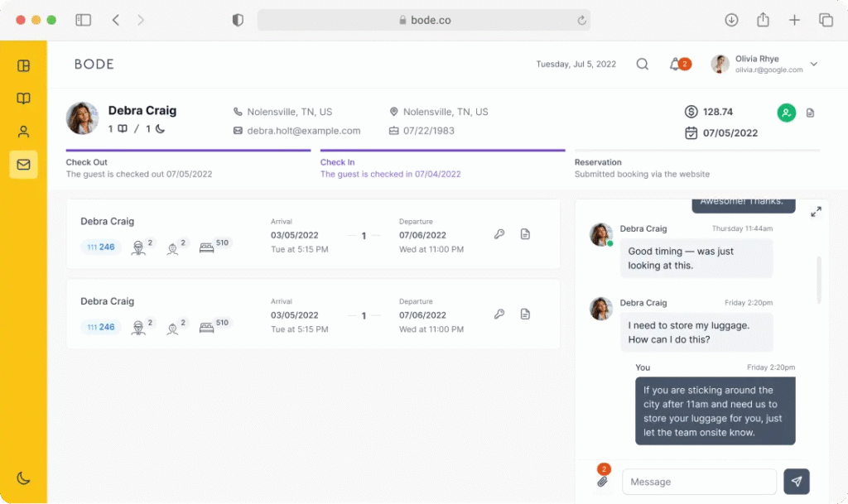Click phone icon before Nolensville, TN, US
Screen dimensions: 848x504
coord(238,112)
